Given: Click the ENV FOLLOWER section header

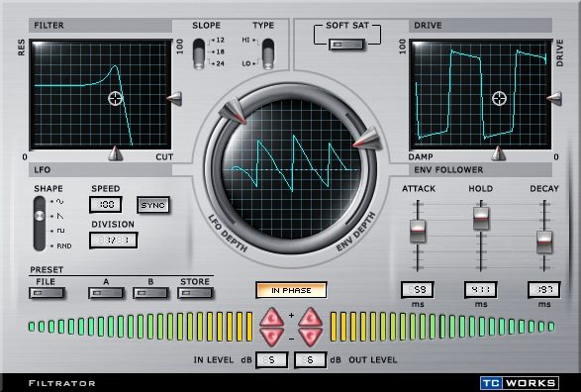Looking at the screenshot, I should click(481, 170).
